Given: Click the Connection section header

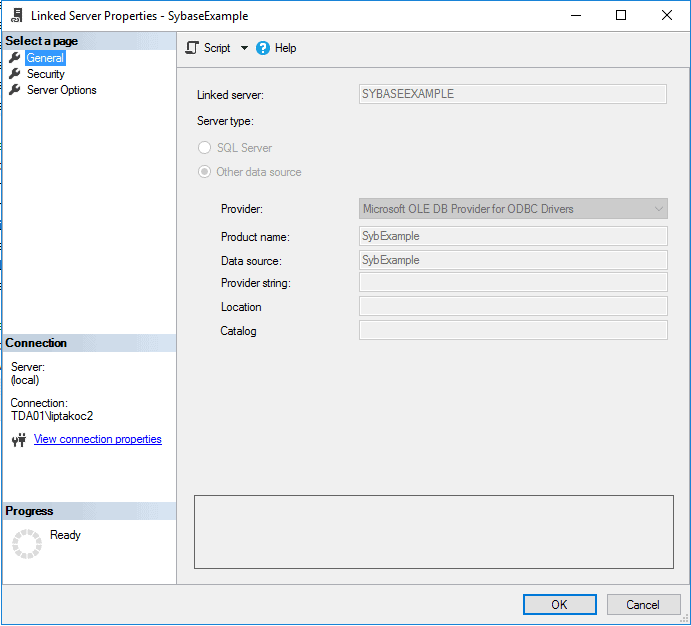Looking at the screenshot, I should pos(89,343).
